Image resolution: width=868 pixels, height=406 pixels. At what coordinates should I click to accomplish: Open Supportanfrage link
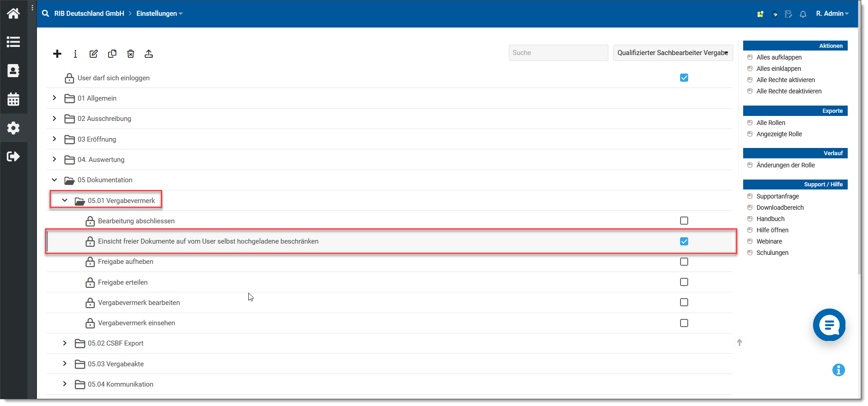coord(777,196)
